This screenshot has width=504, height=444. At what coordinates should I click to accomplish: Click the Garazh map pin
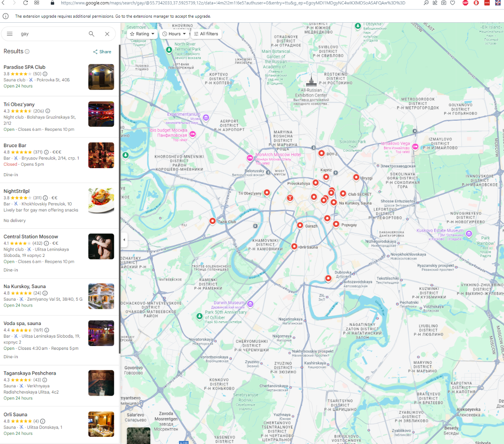(300, 225)
